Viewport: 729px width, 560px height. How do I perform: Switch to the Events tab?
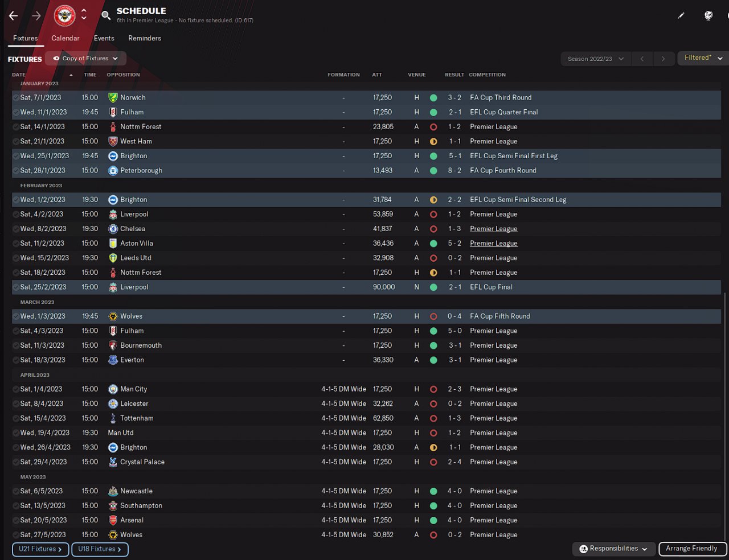pyautogui.click(x=104, y=38)
